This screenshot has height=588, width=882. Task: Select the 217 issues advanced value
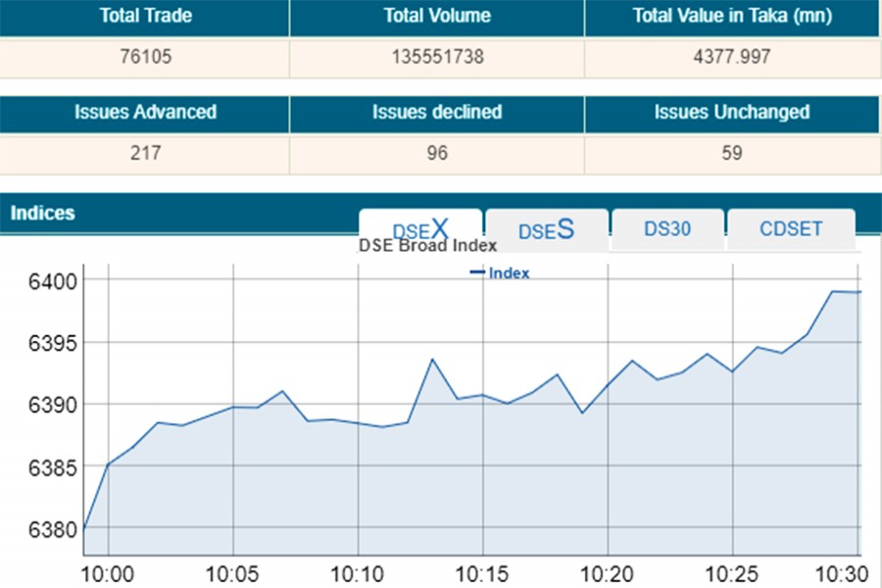click(x=145, y=153)
